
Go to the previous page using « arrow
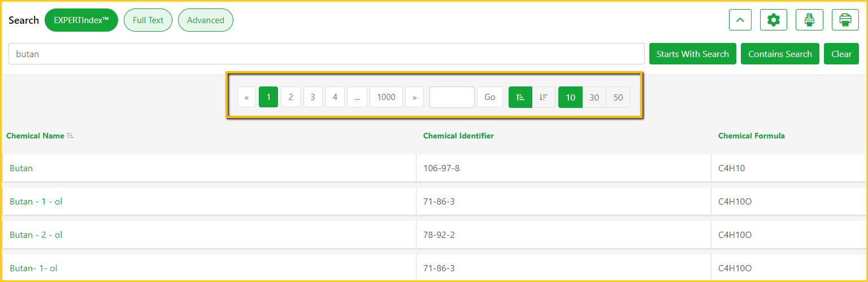coord(246,97)
